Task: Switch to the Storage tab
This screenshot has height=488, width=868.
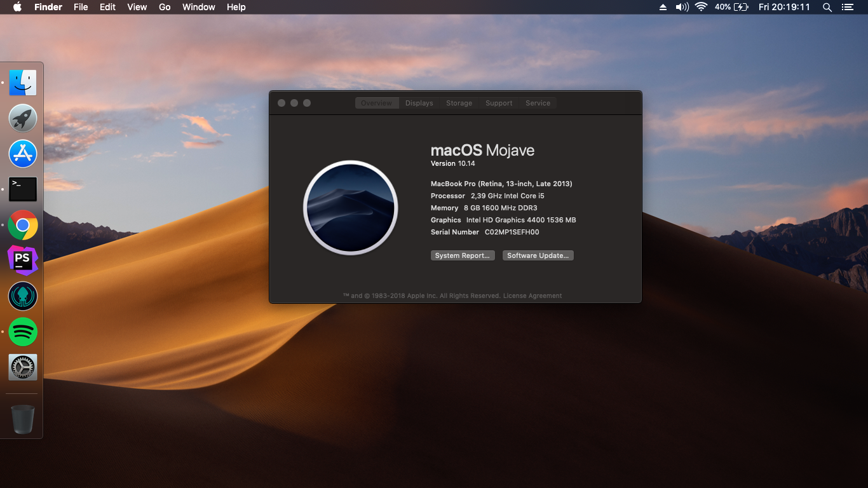Action: coord(459,103)
